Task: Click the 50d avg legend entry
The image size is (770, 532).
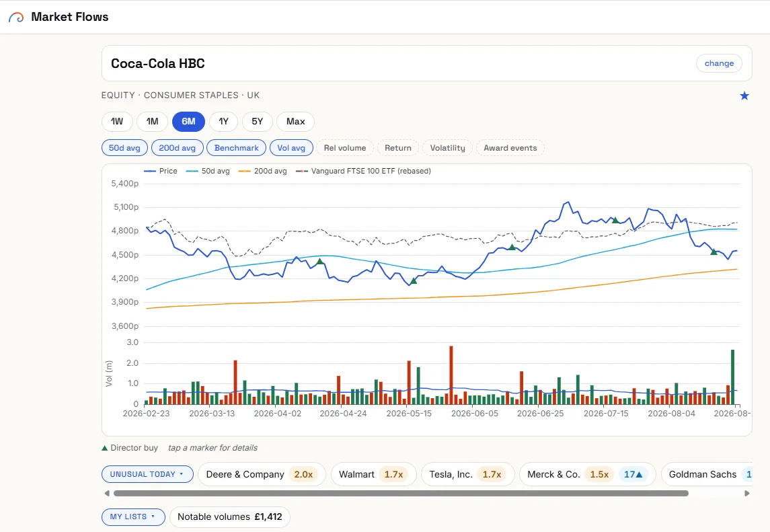Action: tap(208, 171)
